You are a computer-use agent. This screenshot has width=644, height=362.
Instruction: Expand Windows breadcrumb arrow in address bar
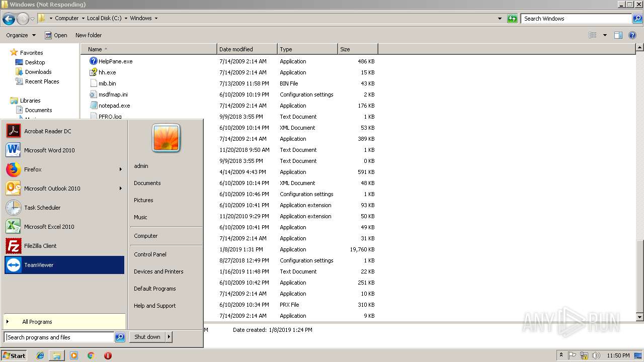tap(156, 19)
